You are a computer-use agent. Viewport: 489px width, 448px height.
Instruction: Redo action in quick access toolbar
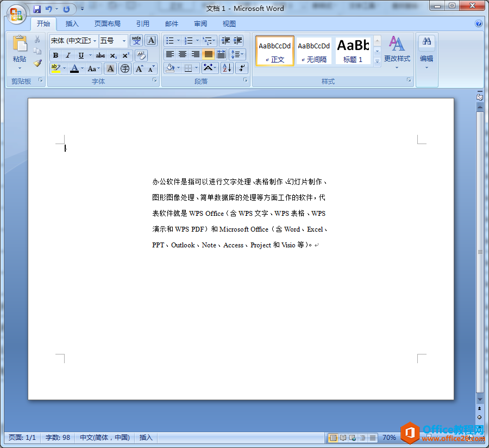(66, 9)
